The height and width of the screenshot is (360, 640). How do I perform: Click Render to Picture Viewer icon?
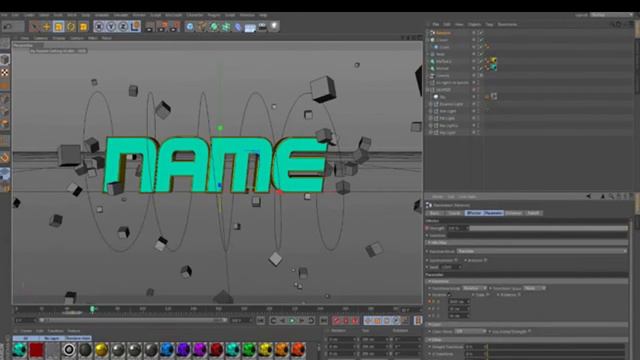point(162,27)
